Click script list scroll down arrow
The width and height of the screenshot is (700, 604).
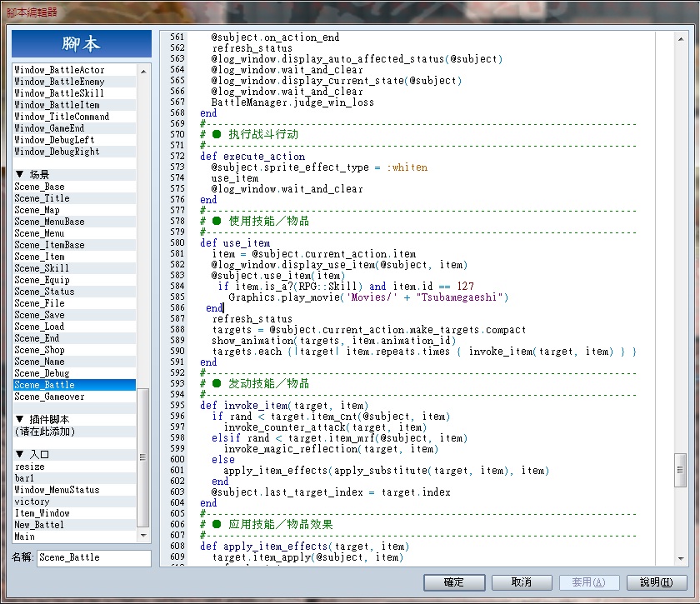143,535
